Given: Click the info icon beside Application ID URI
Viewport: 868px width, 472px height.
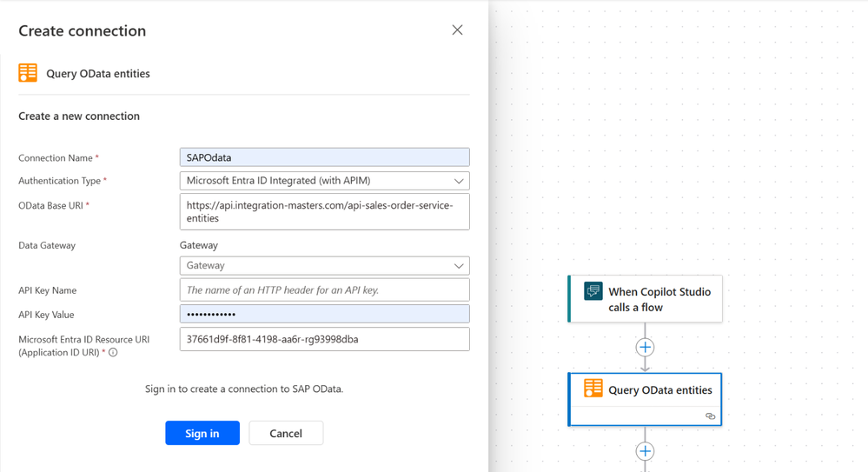Looking at the screenshot, I should click(x=113, y=352).
